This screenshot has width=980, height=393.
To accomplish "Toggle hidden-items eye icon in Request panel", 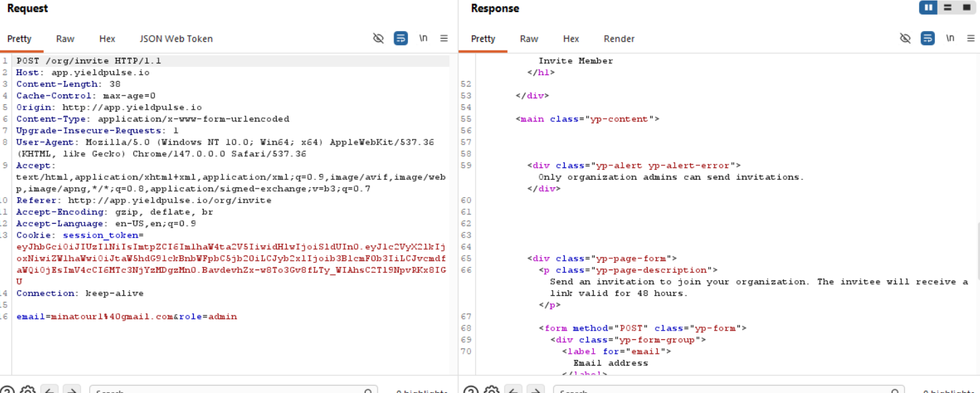I will (378, 39).
